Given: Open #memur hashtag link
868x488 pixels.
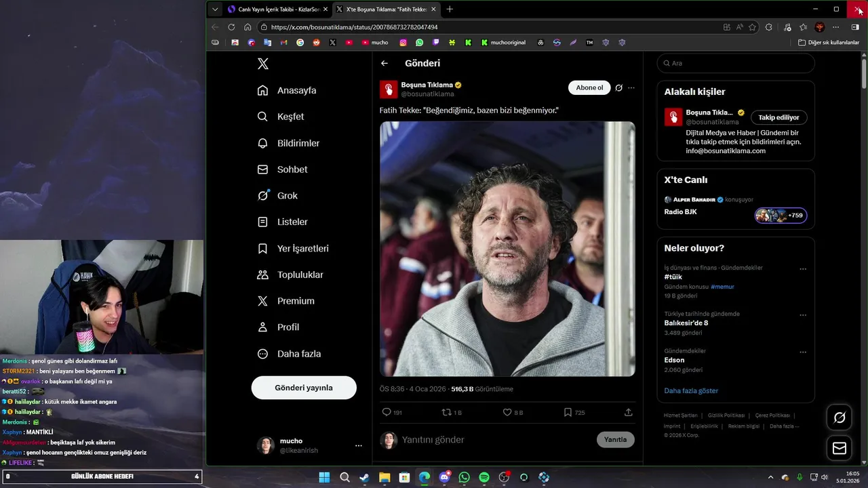Looking at the screenshot, I should (x=722, y=287).
